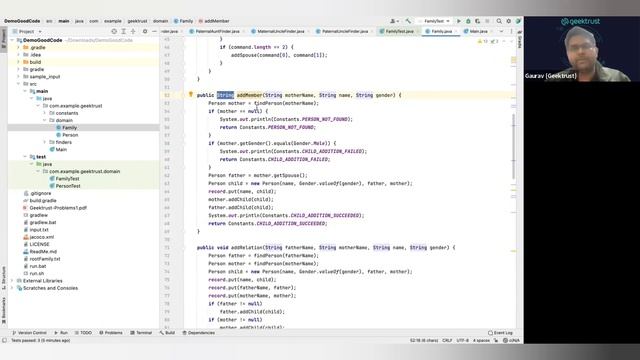Viewport: 640px width, 360px height.
Task: Open the PersonTest file in the tree
Action: pyautogui.click(x=68, y=186)
